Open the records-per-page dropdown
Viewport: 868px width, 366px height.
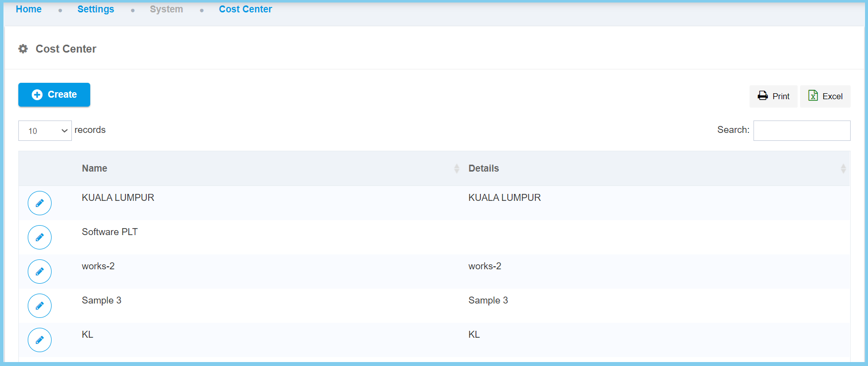point(45,130)
